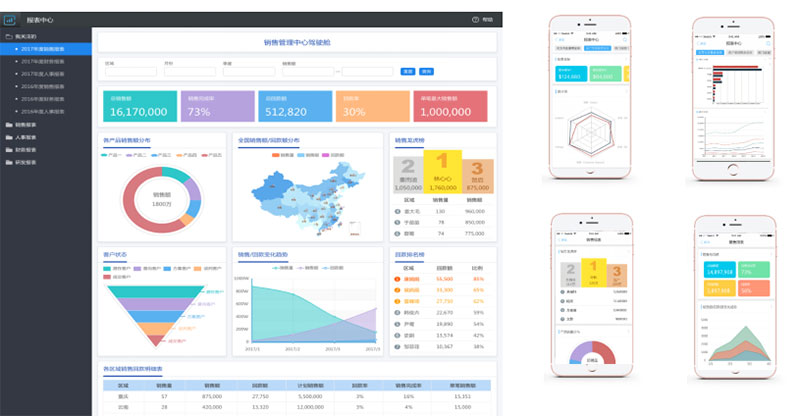Focus the sales range minimum input field
Screen dimensions: 800x416
[308, 71]
